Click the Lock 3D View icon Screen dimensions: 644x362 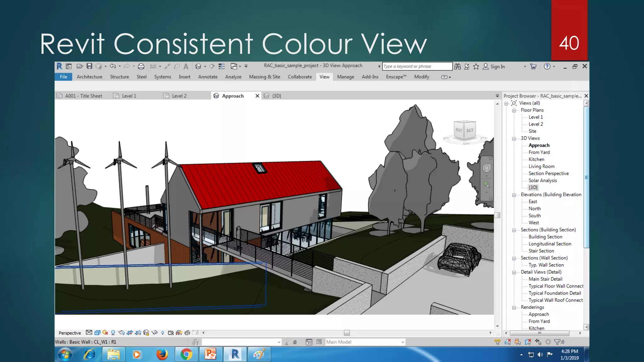146,332
